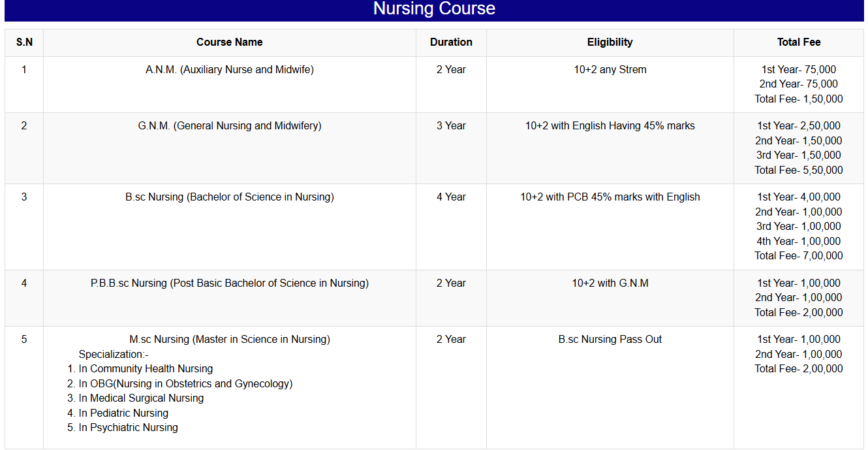Click the Eligibility column header
This screenshot has width=868, height=450.
610,42
